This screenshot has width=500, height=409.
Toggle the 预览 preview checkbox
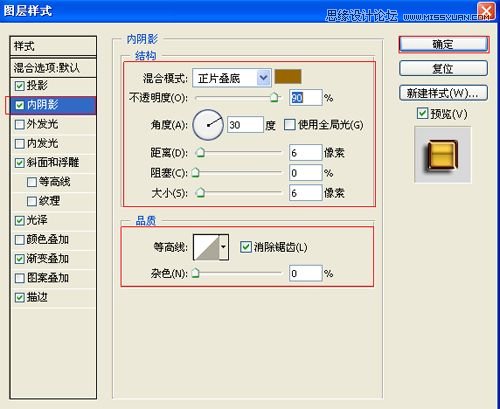pos(422,113)
